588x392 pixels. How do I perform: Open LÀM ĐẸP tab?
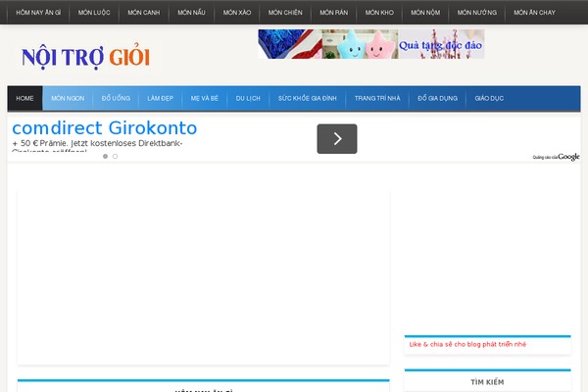(160, 98)
